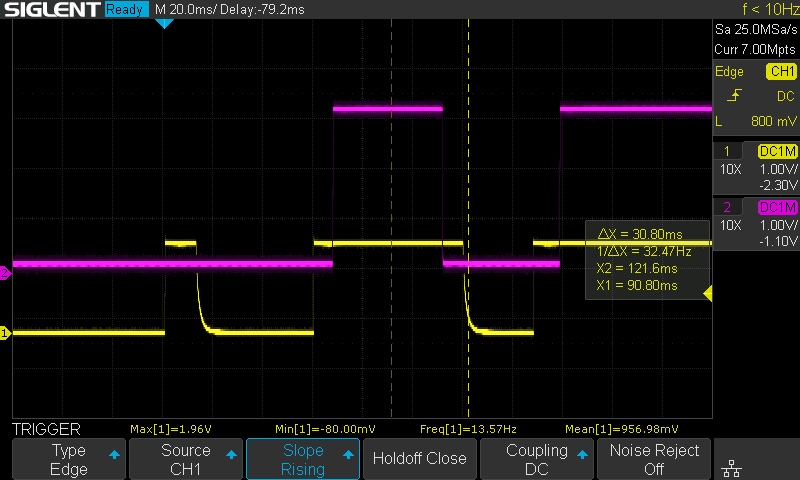
Task: Click the trigger level 800 mV value
Action: coord(773,121)
